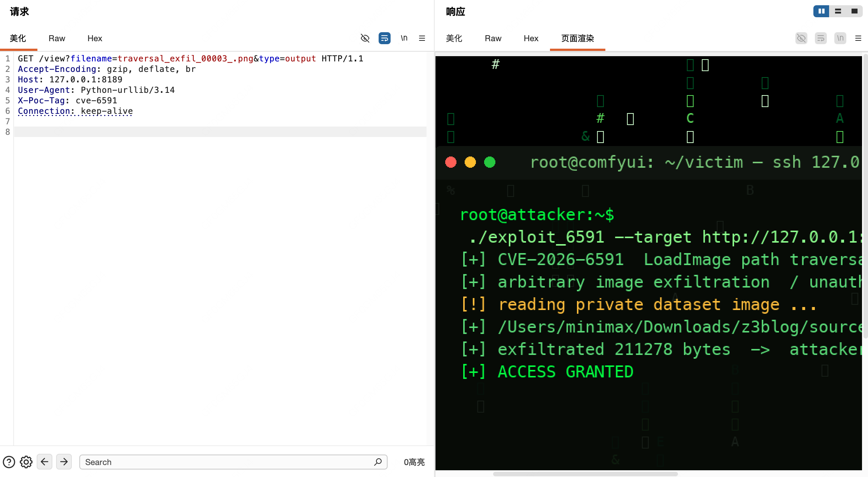Image resolution: width=868 pixels, height=477 pixels.
Task: Open the help question mark icon
Action: (9, 462)
